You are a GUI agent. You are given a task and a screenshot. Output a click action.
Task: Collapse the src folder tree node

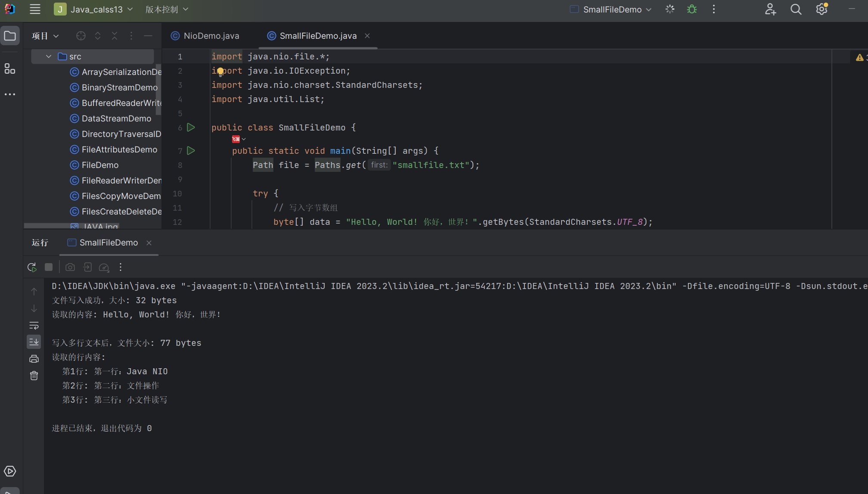[49, 56]
